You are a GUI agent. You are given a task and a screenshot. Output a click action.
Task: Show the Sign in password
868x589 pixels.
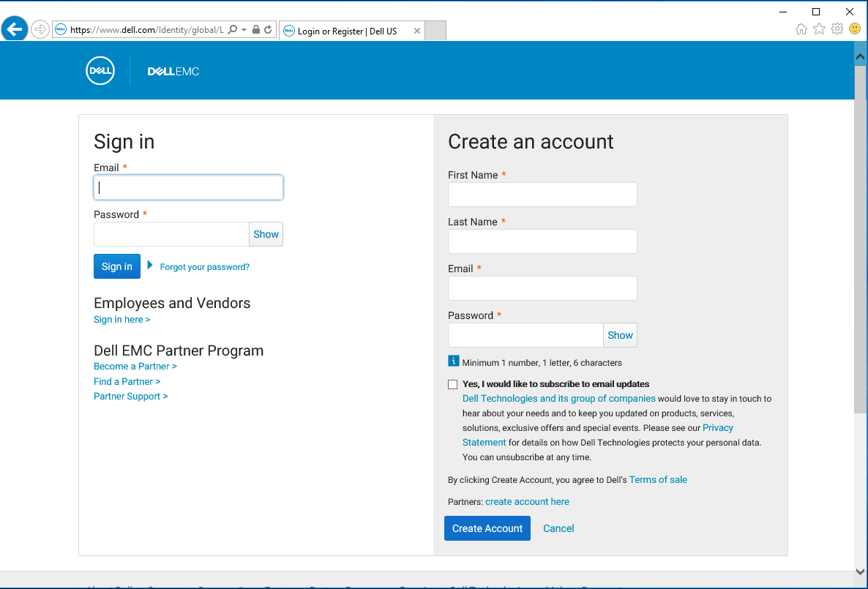[265, 234]
